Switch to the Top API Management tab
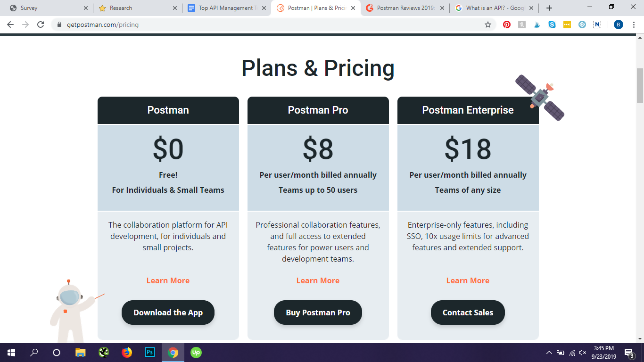 click(x=226, y=8)
